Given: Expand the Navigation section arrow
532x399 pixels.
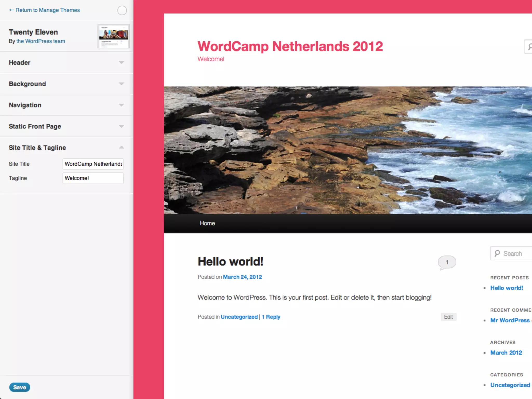Looking at the screenshot, I should pyautogui.click(x=121, y=105).
